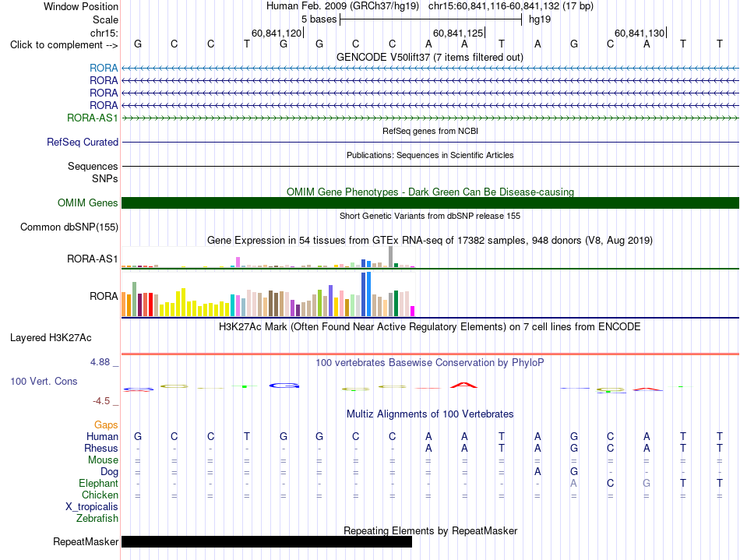The width and height of the screenshot is (740, 560).
Task: Click the 4.88 PhyloP upper-limit value
Action: tap(100, 362)
